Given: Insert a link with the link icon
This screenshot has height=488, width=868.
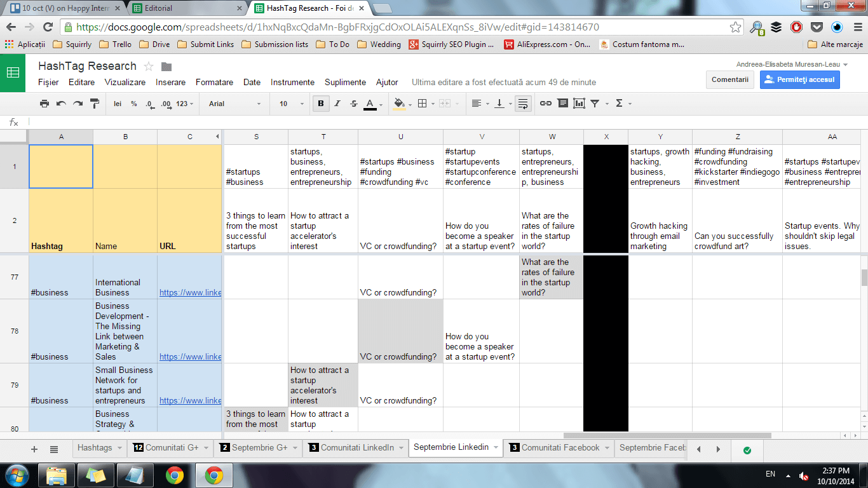Looking at the screenshot, I should tap(546, 104).
